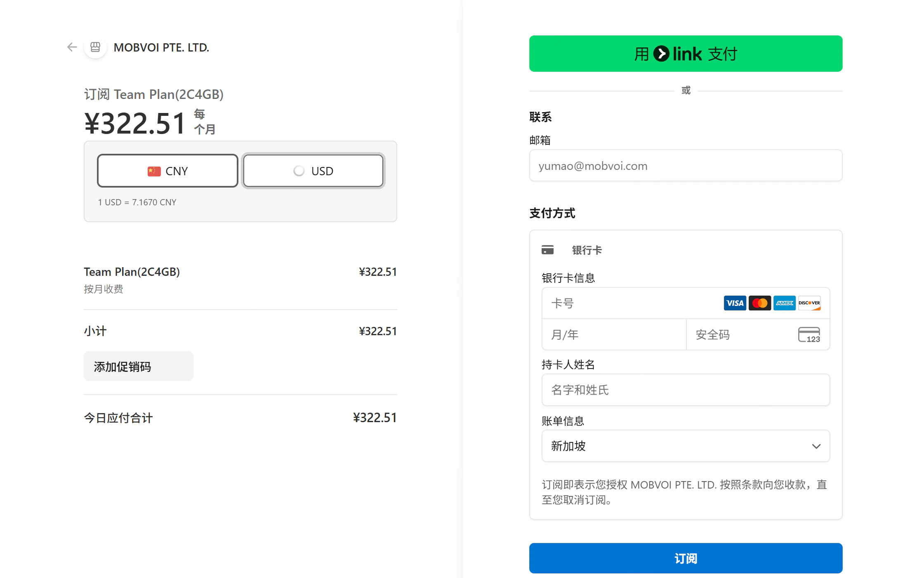The height and width of the screenshot is (578, 924).
Task: Click the blue 订阅 subscribe button
Action: pyautogui.click(x=686, y=558)
